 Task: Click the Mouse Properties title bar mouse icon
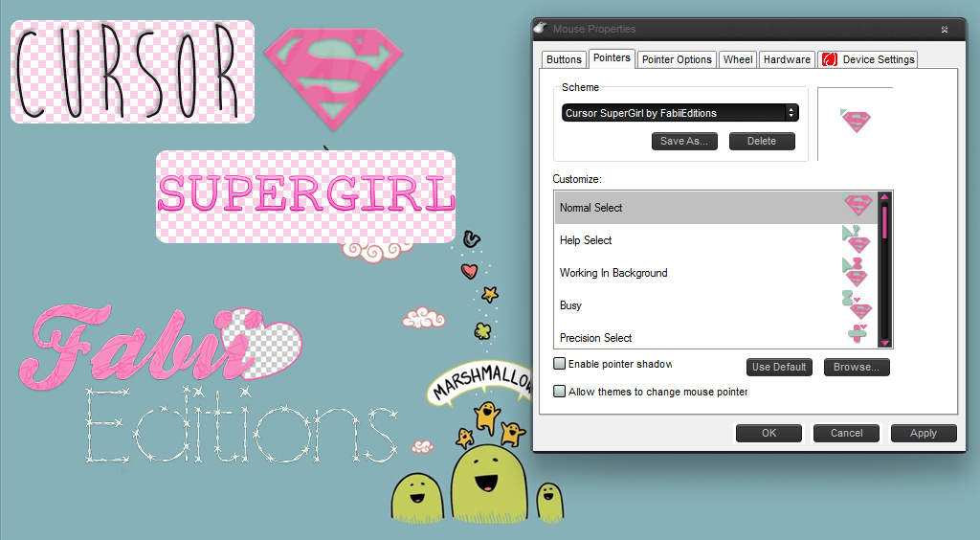[x=541, y=28]
